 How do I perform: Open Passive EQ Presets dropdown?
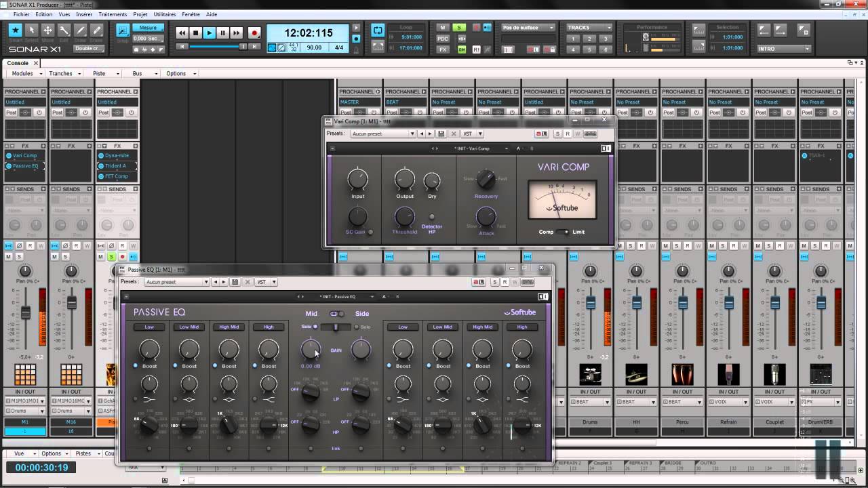176,282
